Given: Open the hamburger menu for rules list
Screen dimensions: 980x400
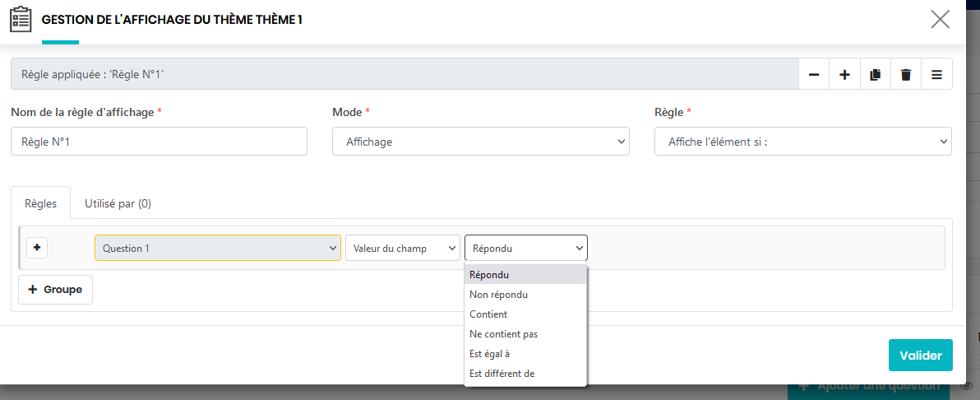Looking at the screenshot, I should (936, 75).
